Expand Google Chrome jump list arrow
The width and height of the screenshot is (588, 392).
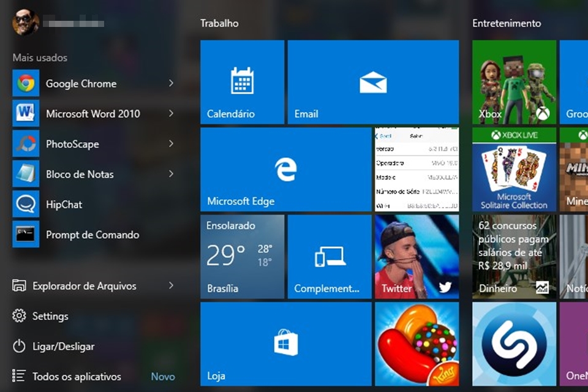coord(171,83)
